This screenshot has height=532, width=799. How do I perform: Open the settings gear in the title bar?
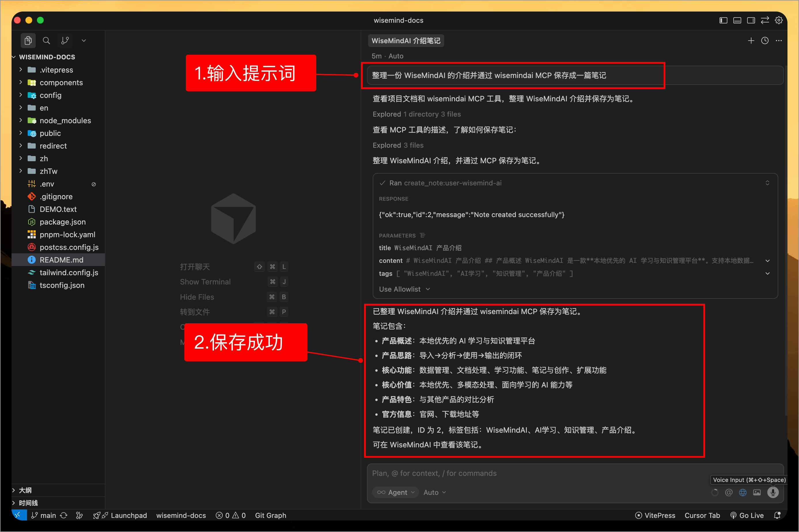point(779,20)
